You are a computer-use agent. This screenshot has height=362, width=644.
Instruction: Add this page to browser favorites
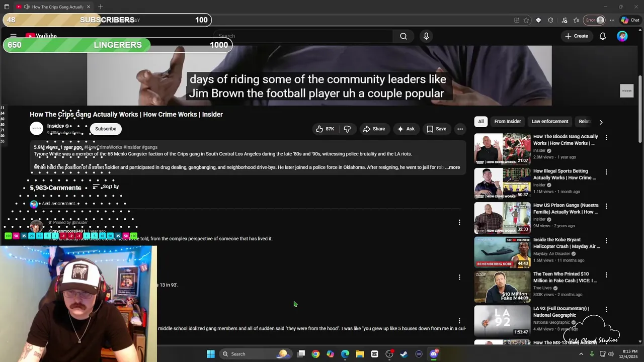[526, 20]
